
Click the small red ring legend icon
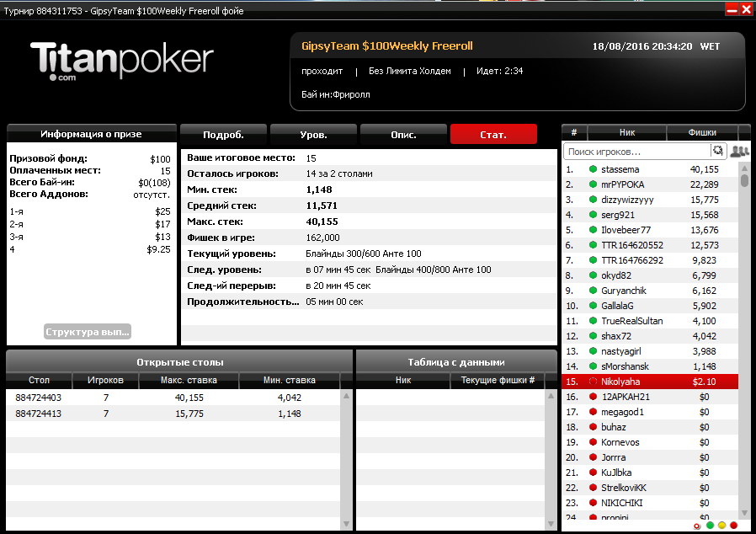click(697, 526)
